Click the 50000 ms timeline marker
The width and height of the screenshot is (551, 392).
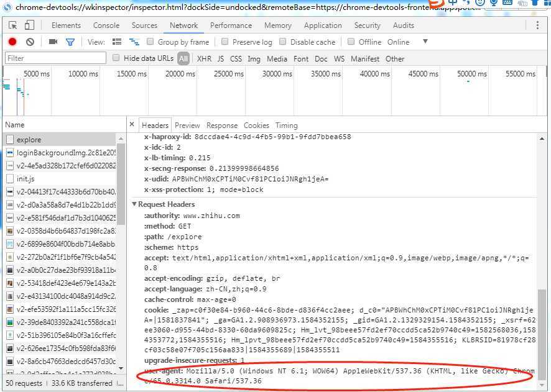pos(471,74)
